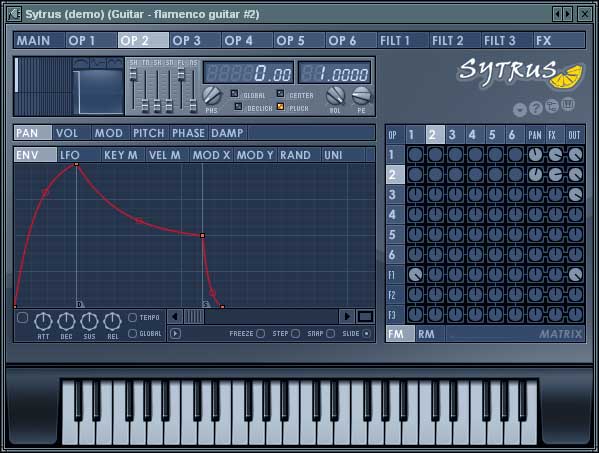The height and width of the screenshot is (453, 599).
Task: Click matrix row 1 PAN knob
Action: point(535,155)
